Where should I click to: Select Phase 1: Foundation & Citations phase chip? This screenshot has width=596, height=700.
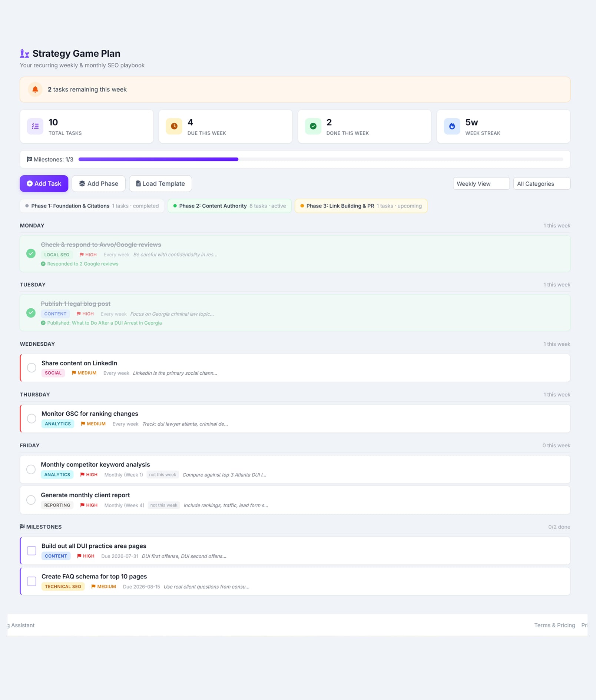click(x=92, y=206)
